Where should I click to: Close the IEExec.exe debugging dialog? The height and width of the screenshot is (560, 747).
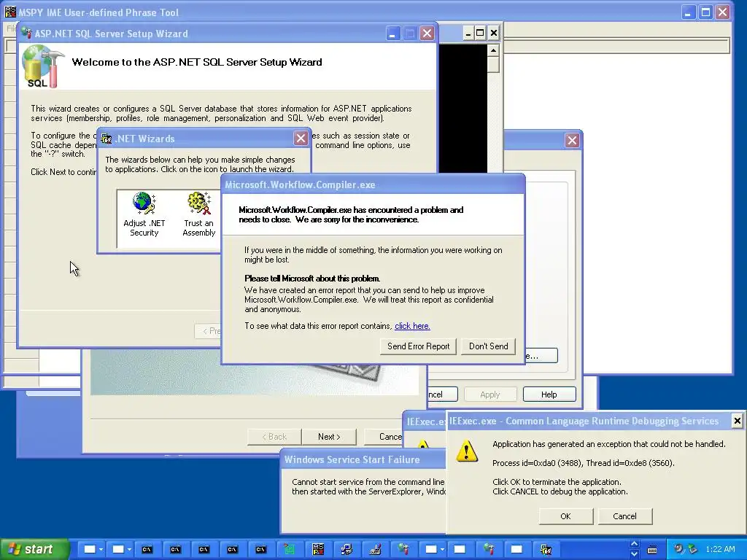pos(737,421)
